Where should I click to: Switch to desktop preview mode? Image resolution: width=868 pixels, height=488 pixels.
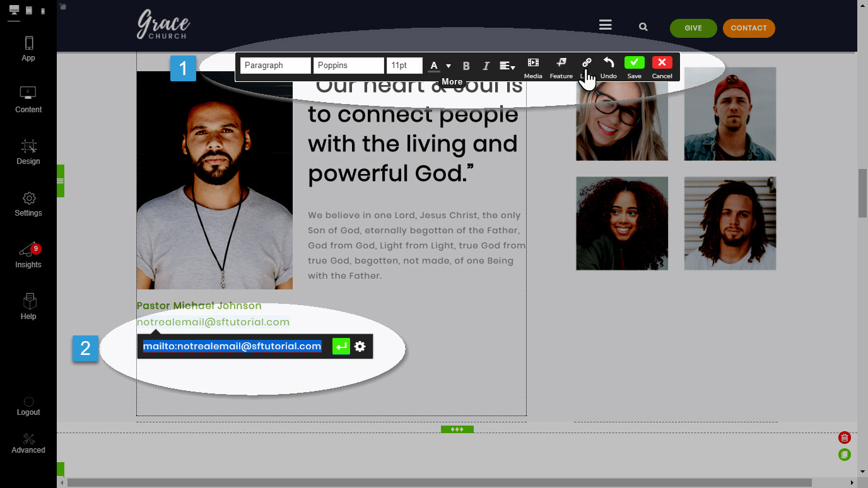[x=14, y=10]
